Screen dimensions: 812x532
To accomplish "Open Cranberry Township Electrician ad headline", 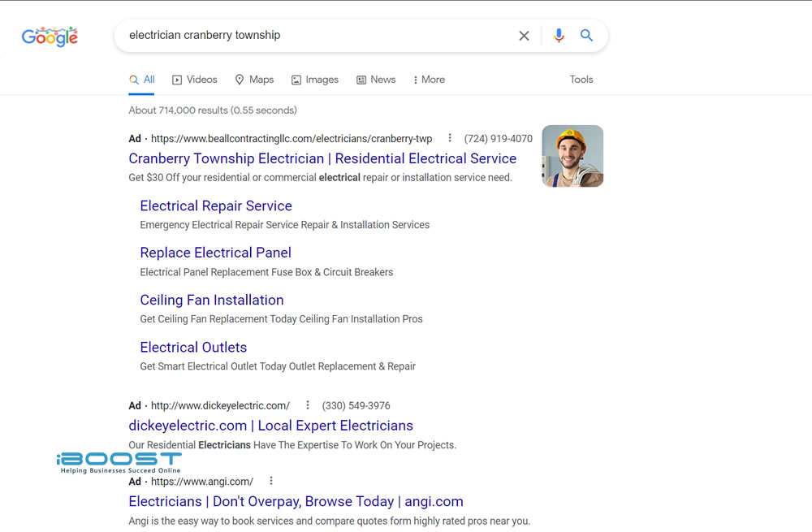I will click(x=322, y=158).
